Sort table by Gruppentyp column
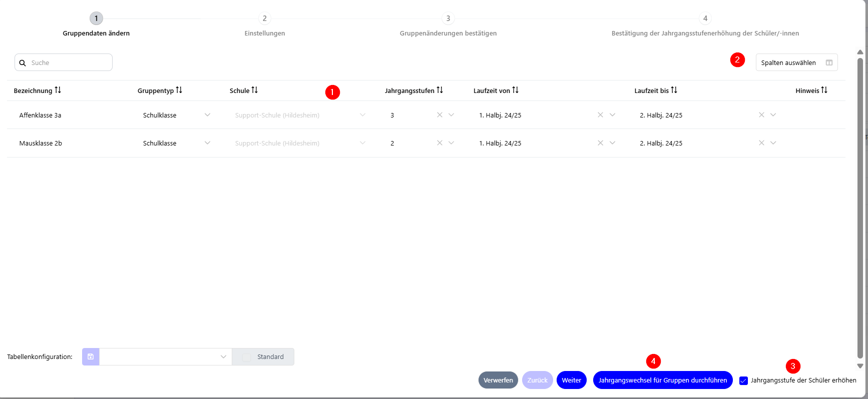868x399 pixels. (x=179, y=90)
